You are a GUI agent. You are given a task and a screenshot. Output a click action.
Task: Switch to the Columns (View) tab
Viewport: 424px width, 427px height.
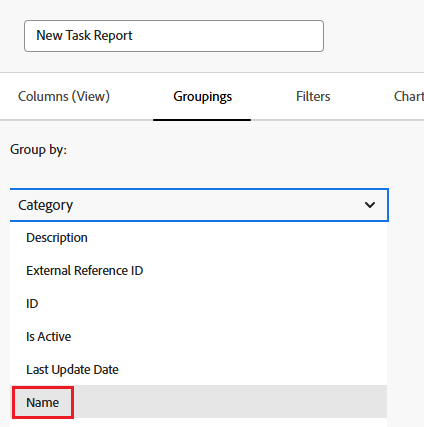[64, 96]
